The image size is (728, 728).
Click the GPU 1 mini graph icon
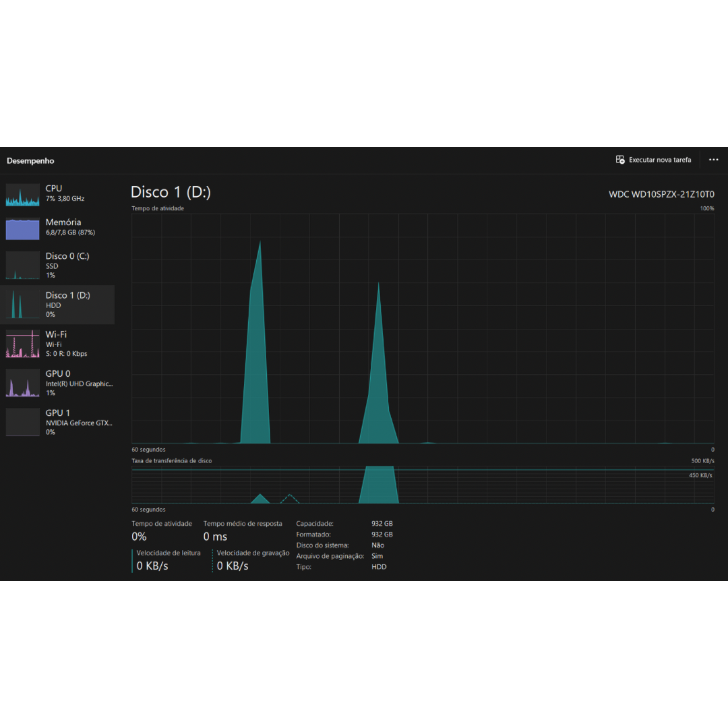(23, 422)
